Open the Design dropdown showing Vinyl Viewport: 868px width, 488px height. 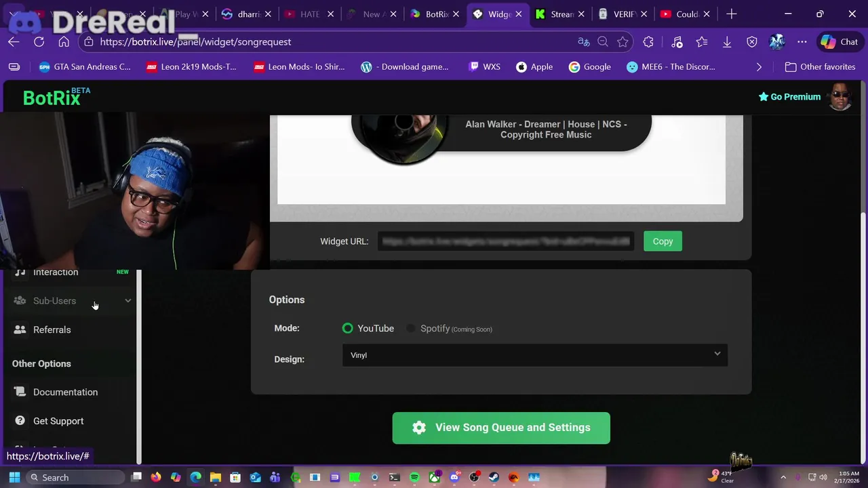pos(535,355)
